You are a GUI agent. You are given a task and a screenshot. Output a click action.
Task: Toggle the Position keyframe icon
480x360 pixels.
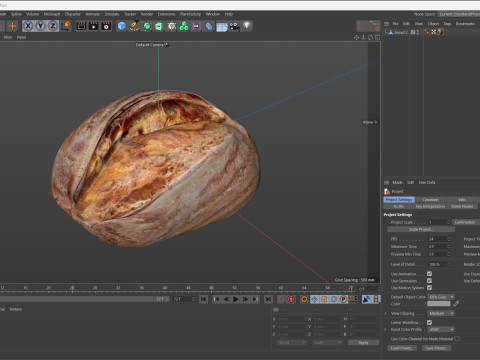(314, 299)
